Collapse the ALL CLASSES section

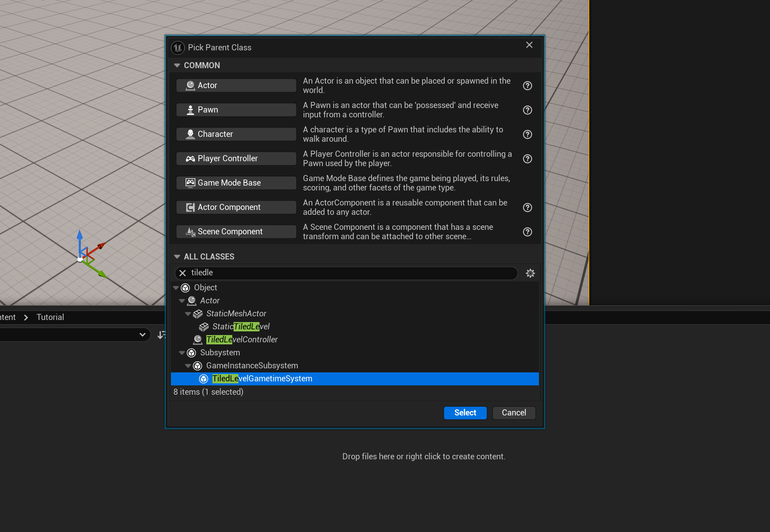point(177,257)
